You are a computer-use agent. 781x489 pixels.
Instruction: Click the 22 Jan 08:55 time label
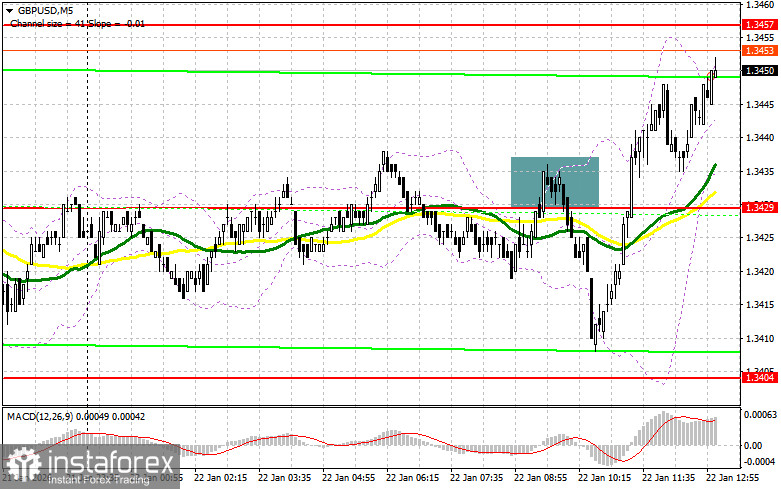coord(541,478)
